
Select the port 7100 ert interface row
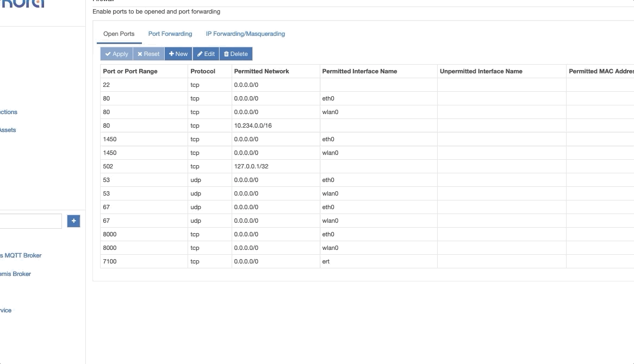click(217, 261)
